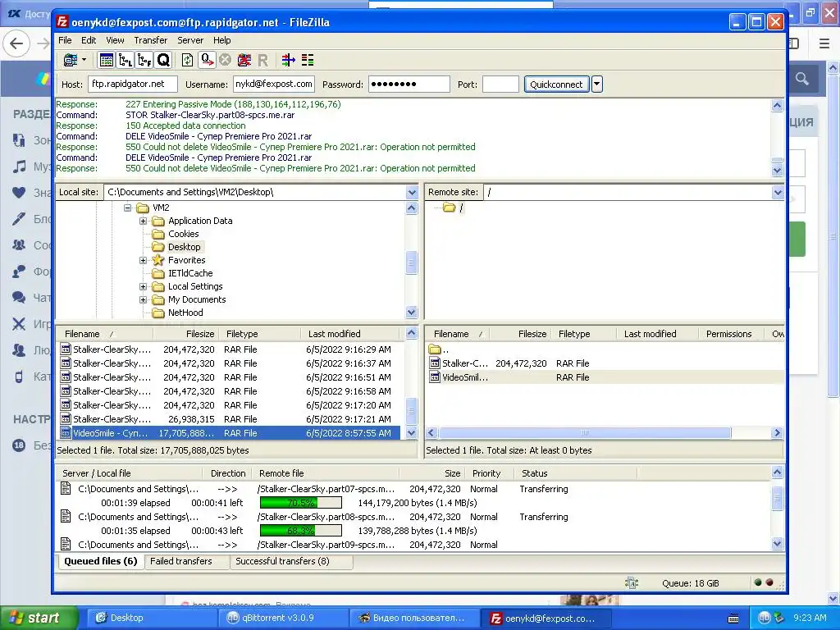Image resolution: width=840 pixels, height=630 pixels.
Task: Open the parent directory icon in remote list
Action: click(x=435, y=349)
